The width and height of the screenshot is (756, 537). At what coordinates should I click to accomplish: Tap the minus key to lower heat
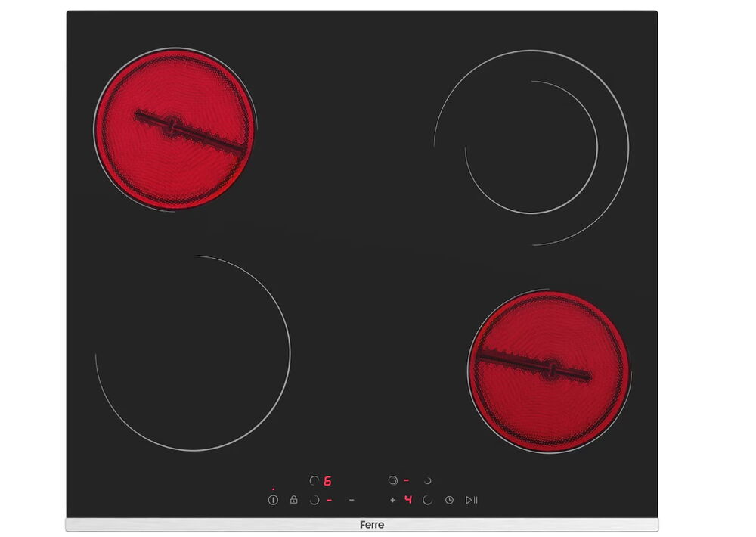click(352, 501)
